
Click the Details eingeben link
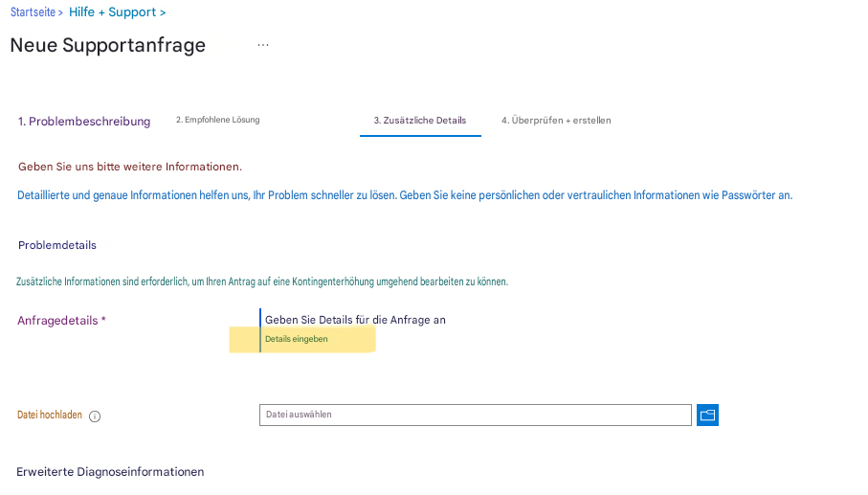coord(296,339)
